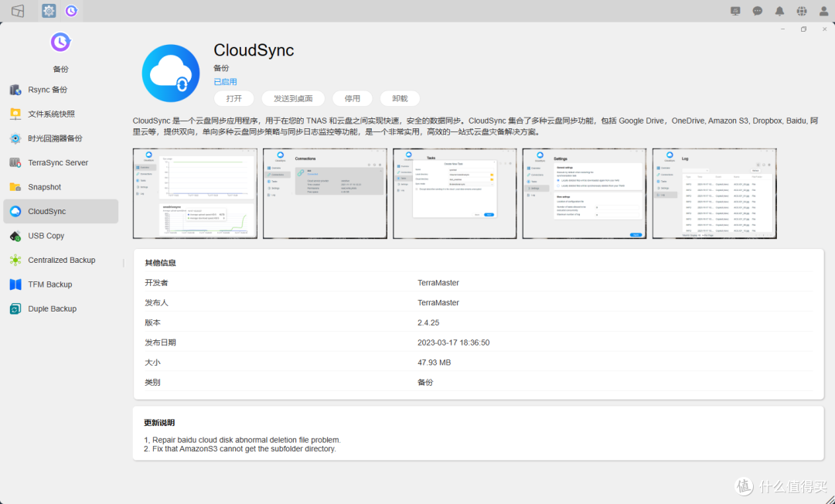Screen dimensions: 835x504
Task: Click the 卸载 uninstall button
Action: (400, 98)
